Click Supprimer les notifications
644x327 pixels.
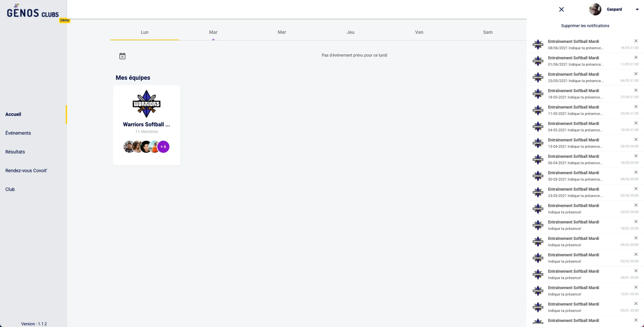click(585, 26)
